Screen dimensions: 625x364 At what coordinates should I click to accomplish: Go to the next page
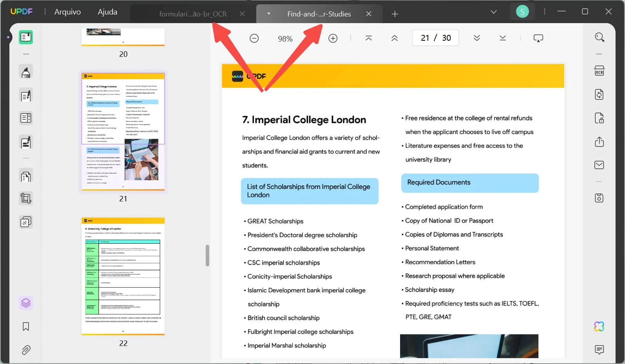pyautogui.click(x=477, y=38)
